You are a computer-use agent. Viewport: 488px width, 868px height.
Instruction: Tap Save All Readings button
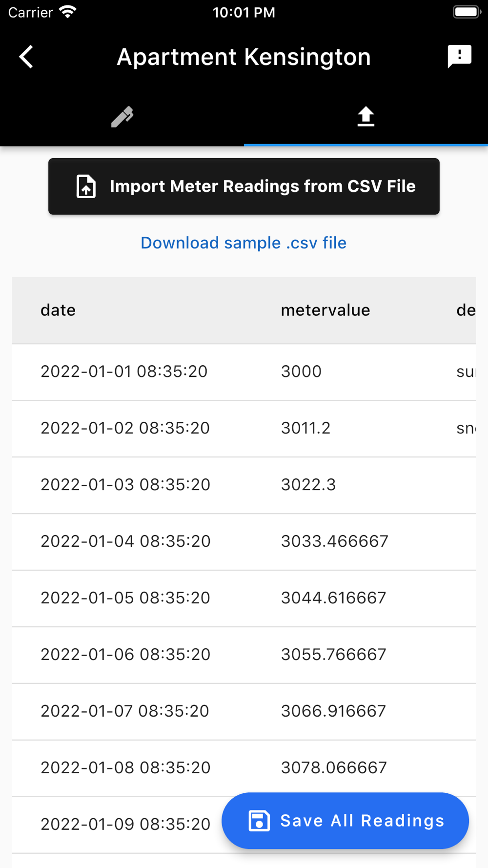[345, 821]
